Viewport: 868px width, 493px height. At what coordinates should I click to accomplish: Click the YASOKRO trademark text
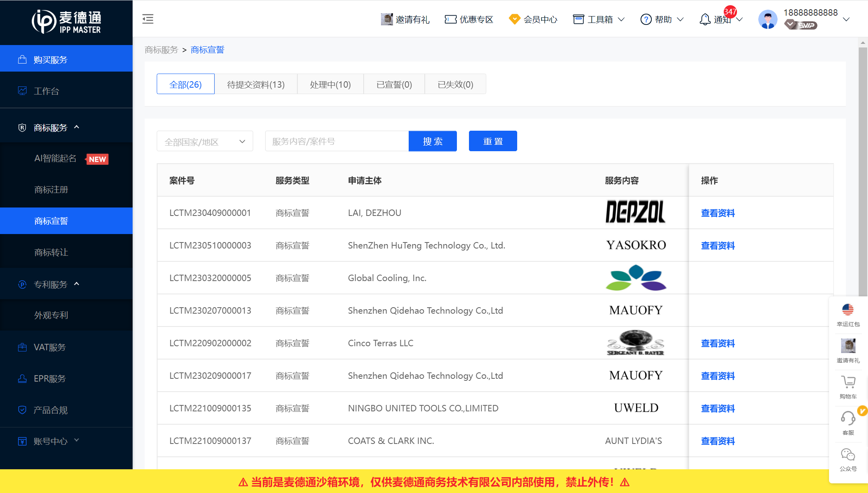coord(636,245)
